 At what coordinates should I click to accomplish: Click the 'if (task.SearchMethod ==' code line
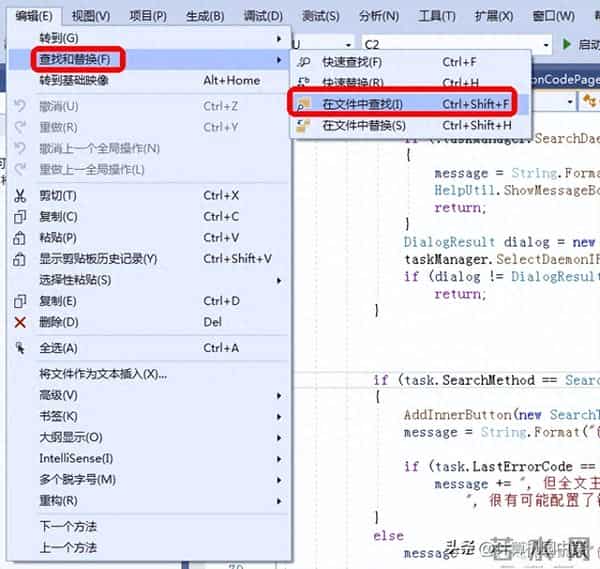(x=485, y=380)
